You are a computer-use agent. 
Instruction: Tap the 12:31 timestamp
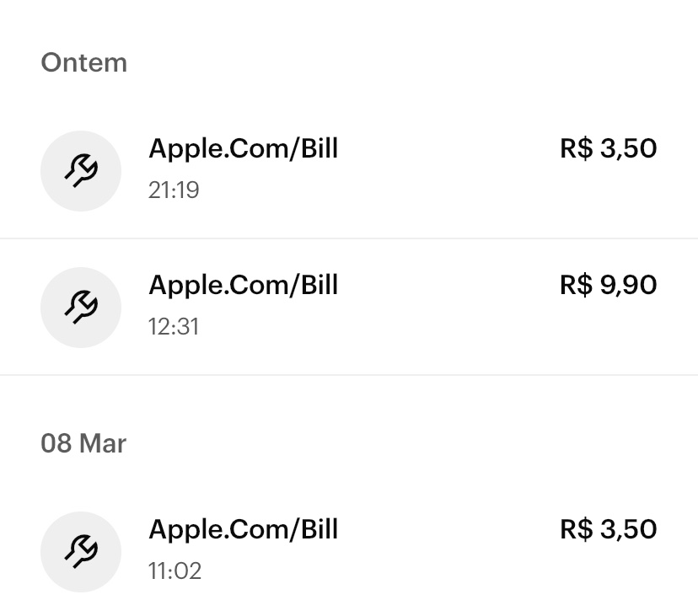174,327
